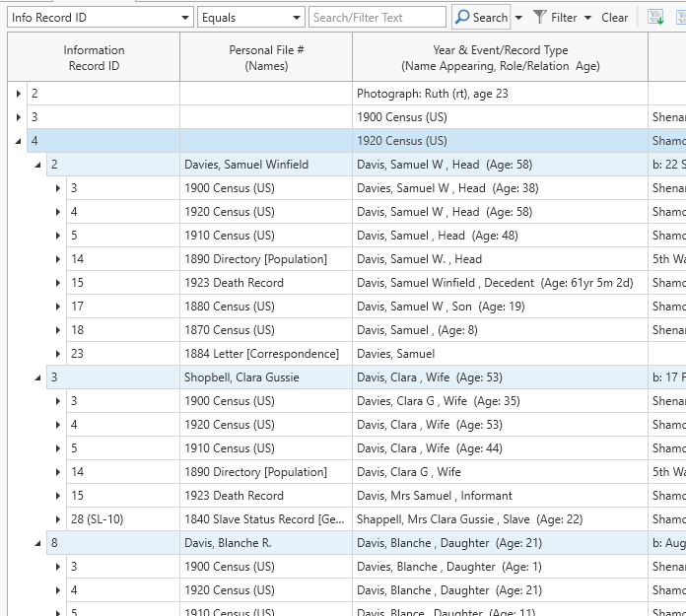Select the 1840 Slave Status Record row
The height and width of the screenshot is (616, 686).
coord(261,519)
